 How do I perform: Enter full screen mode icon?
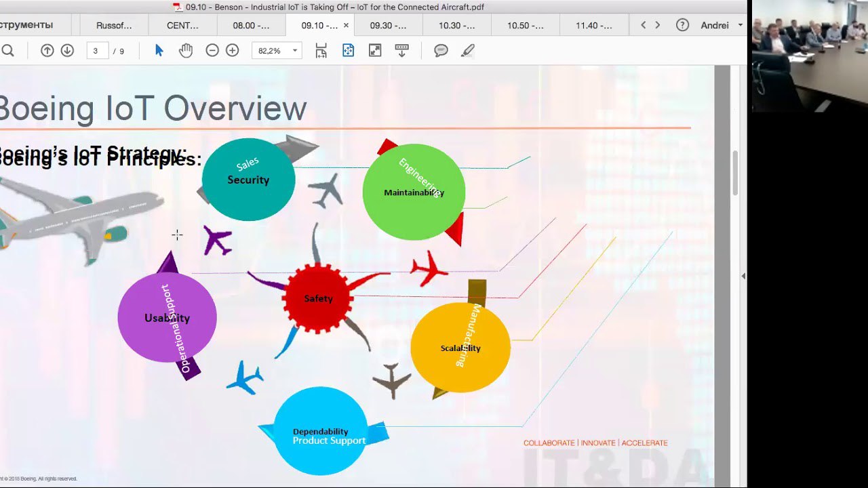(x=375, y=51)
